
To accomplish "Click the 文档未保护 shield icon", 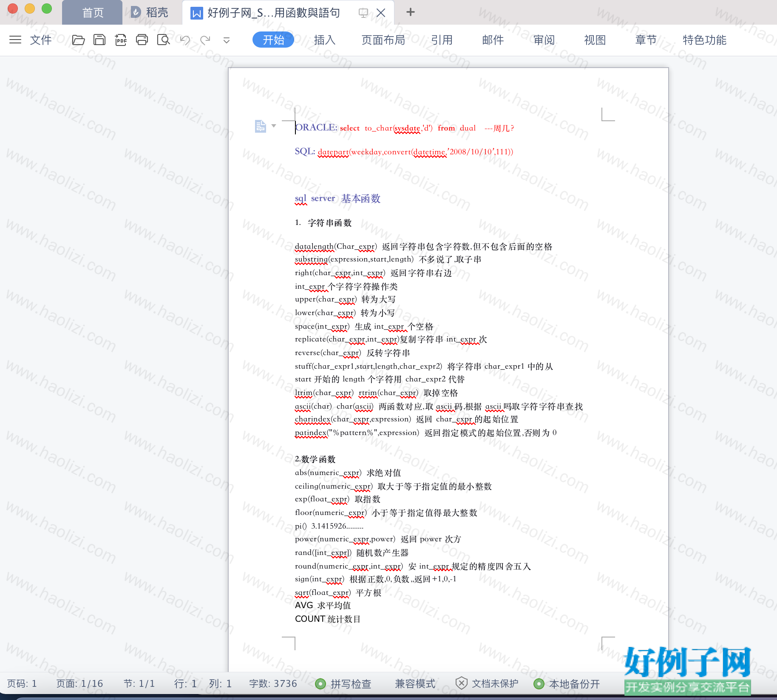I will (x=461, y=683).
